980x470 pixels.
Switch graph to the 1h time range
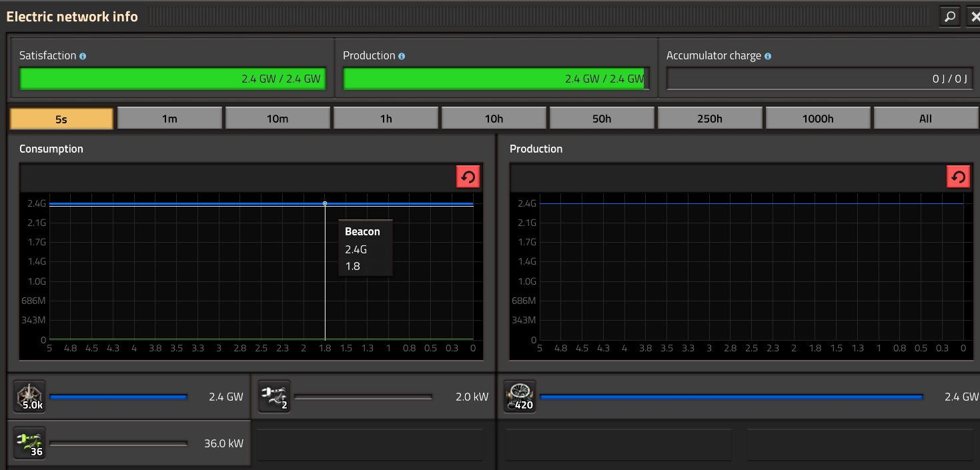click(x=386, y=119)
